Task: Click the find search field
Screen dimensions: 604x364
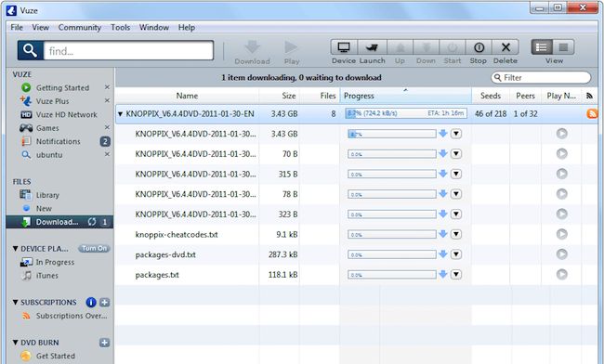Action: pos(128,50)
